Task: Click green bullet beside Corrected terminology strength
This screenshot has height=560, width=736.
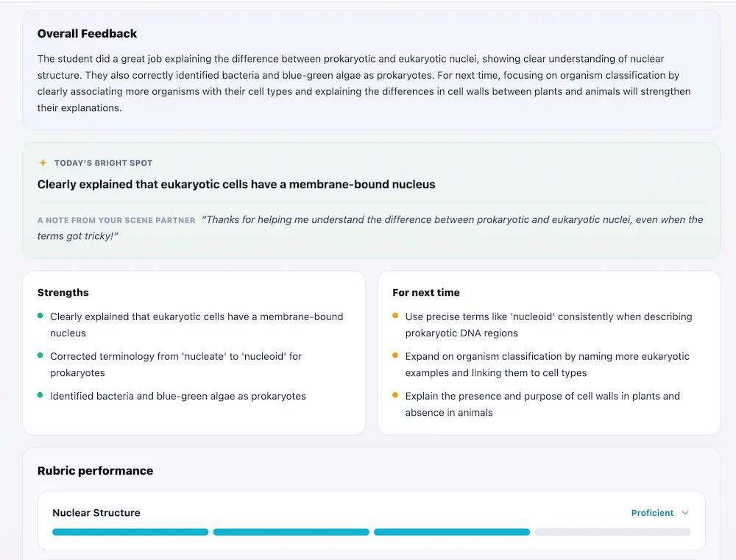Action: coord(40,355)
